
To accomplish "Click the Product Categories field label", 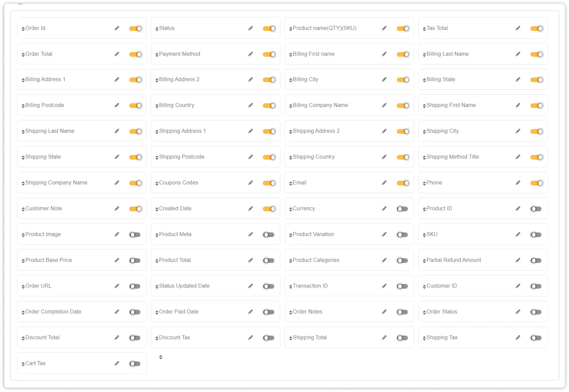I will [316, 260].
